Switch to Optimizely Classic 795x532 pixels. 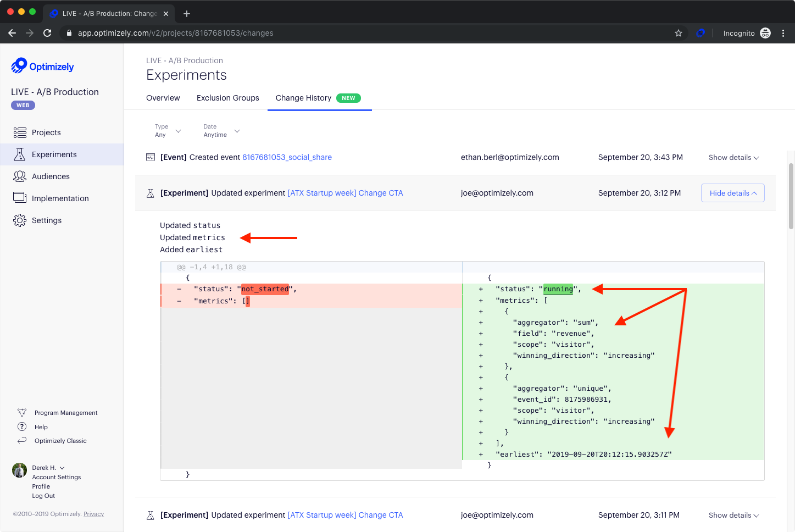pos(60,441)
